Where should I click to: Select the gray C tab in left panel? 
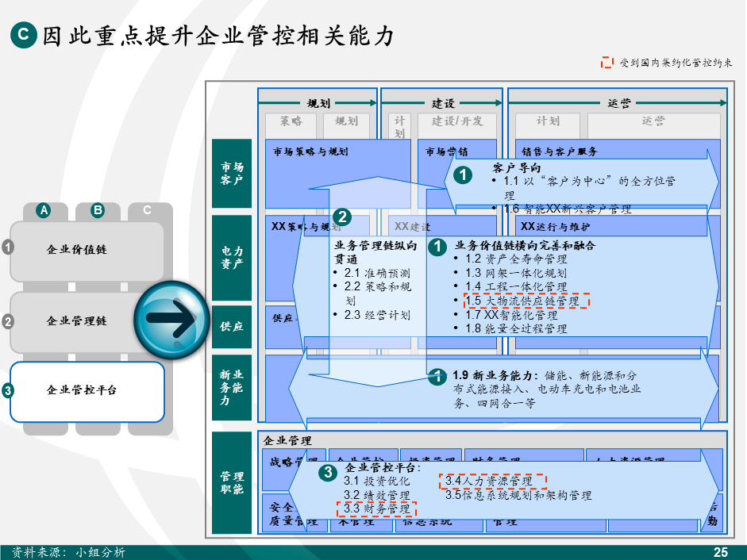click(148, 210)
